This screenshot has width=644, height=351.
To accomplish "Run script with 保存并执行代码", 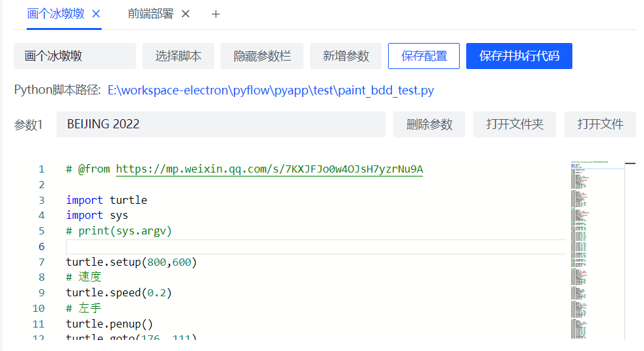I will click(519, 56).
